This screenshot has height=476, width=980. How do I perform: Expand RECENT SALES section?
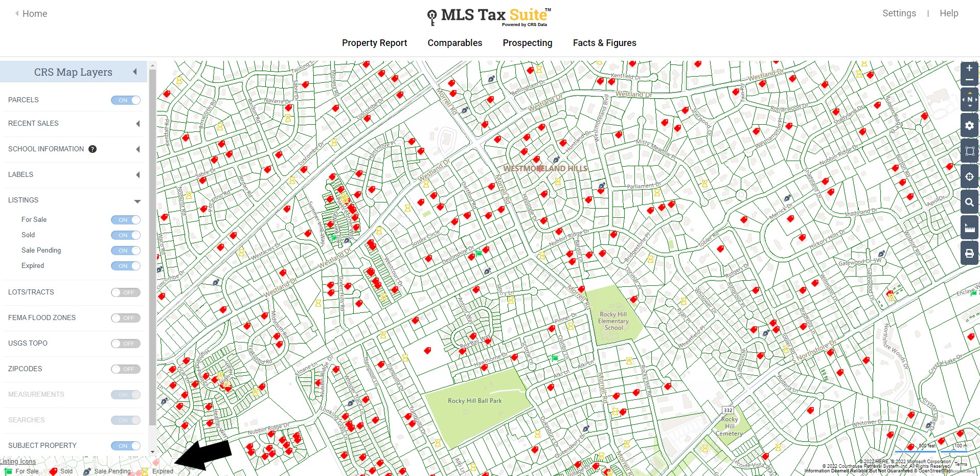coord(138,124)
